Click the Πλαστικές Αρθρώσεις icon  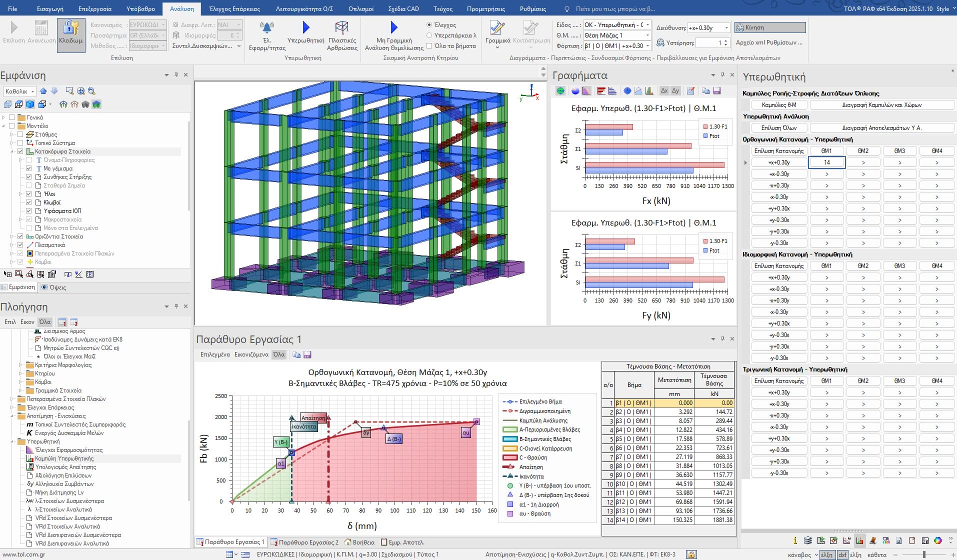(x=342, y=28)
